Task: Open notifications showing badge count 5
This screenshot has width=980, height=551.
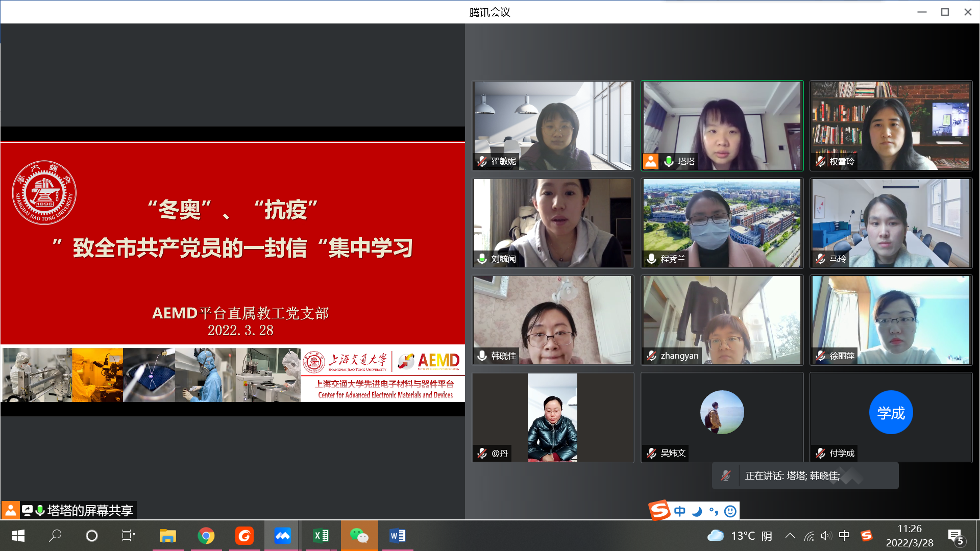Action: coord(955,536)
